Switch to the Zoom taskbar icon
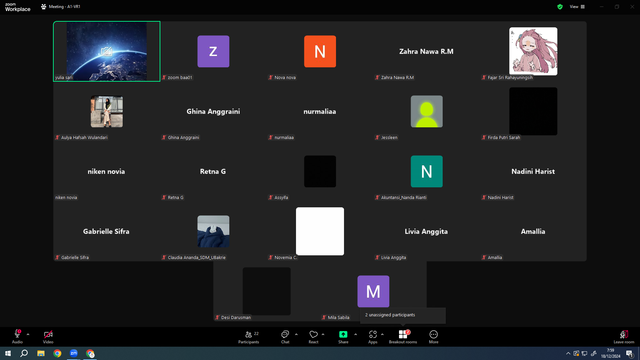Viewport: 640px width, 360px height. (x=74, y=353)
